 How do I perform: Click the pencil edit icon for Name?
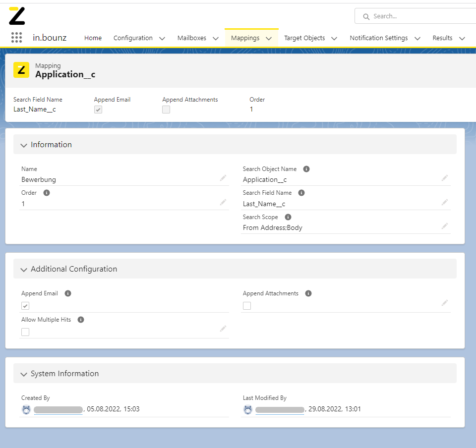coord(223,178)
